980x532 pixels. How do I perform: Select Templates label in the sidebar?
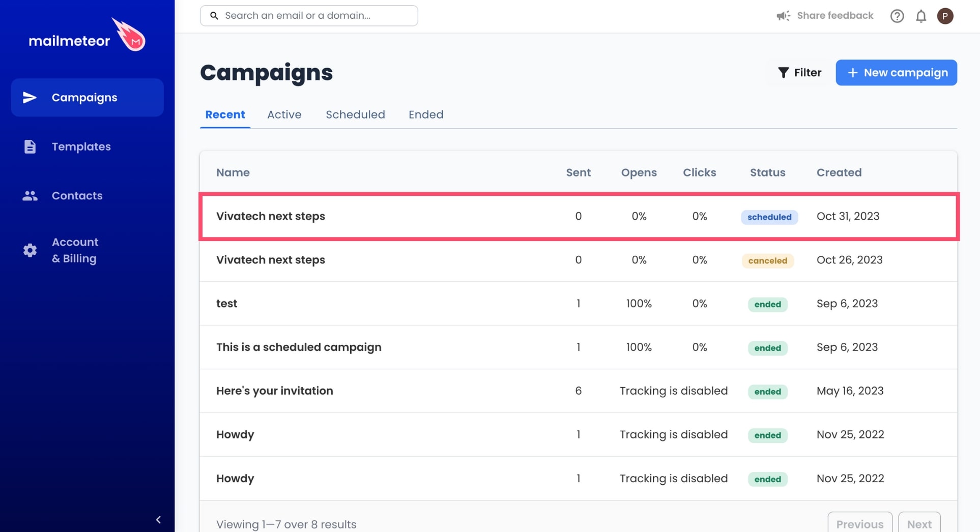[81, 146]
